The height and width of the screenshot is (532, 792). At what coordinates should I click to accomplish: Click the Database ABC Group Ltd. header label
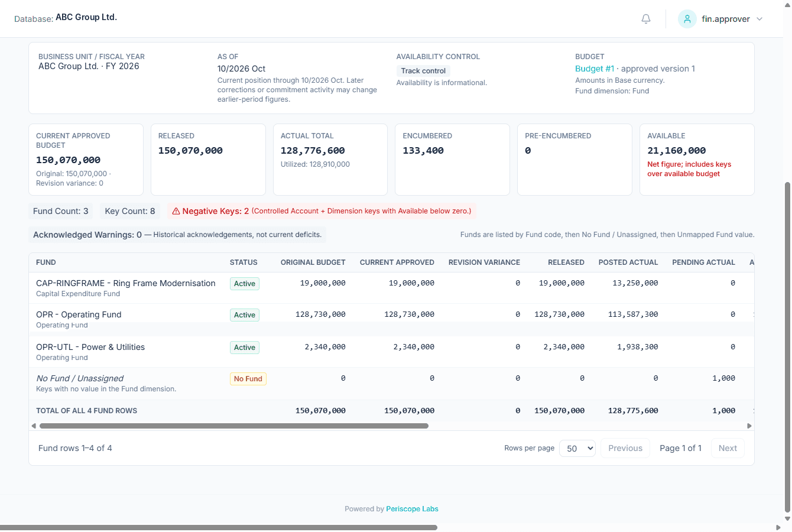click(x=66, y=18)
